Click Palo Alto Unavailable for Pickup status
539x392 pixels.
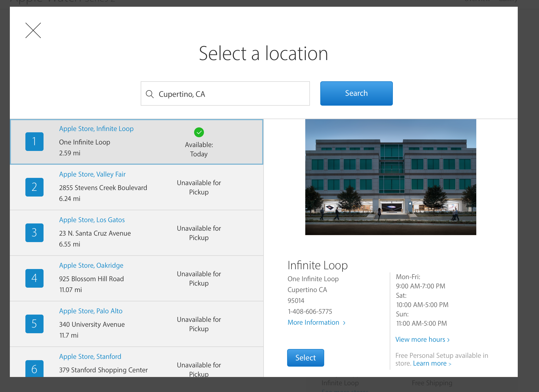(x=199, y=324)
